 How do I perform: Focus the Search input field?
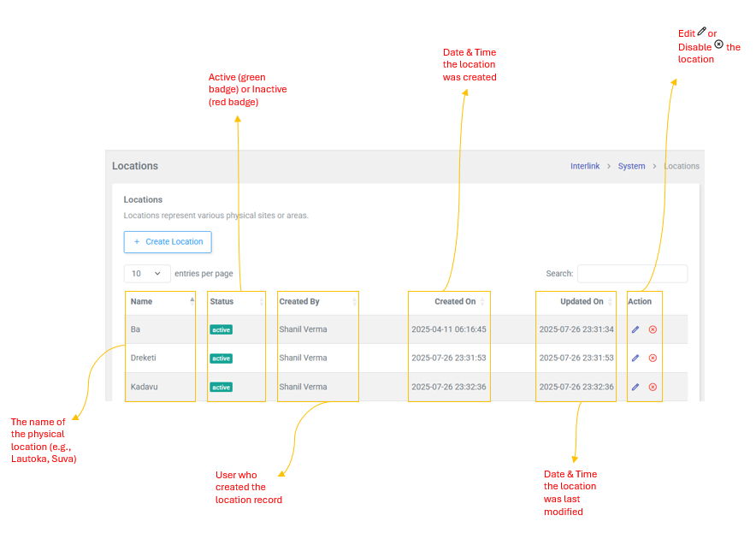[632, 274]
